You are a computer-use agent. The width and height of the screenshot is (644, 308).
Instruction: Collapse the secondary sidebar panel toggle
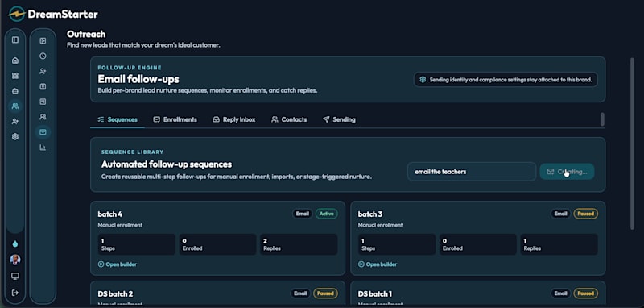click(x=43, y=40)
